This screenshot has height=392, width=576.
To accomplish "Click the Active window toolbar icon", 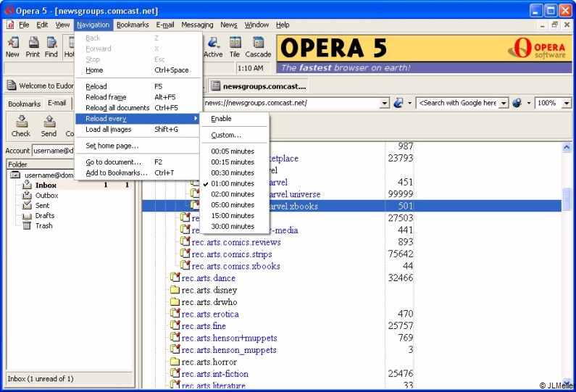I will coord(213,43).
